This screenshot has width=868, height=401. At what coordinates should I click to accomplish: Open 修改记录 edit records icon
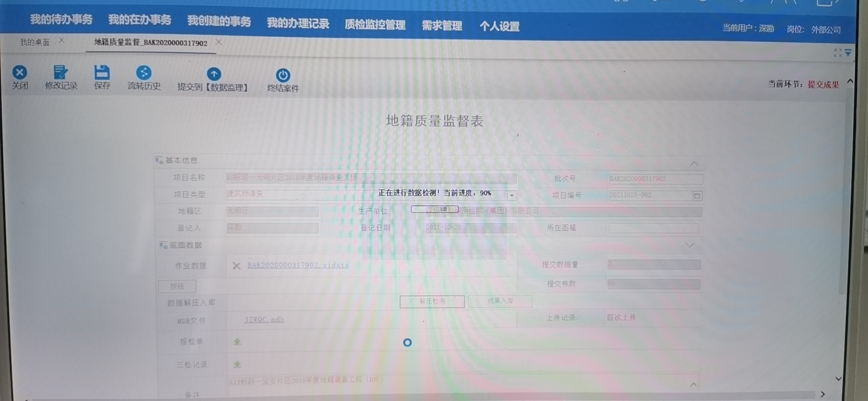[x=60, y=72]
